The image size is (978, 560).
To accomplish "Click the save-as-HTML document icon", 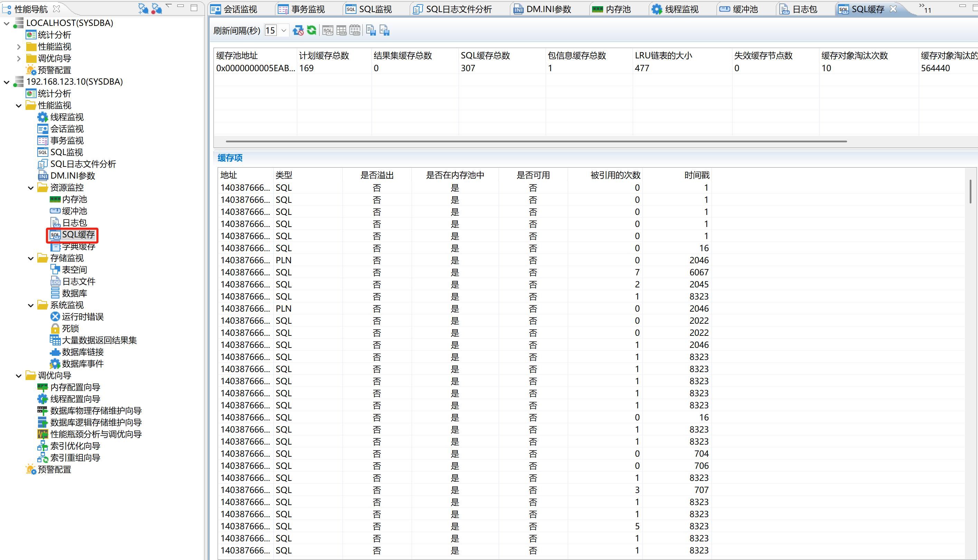I will (384, 30).
